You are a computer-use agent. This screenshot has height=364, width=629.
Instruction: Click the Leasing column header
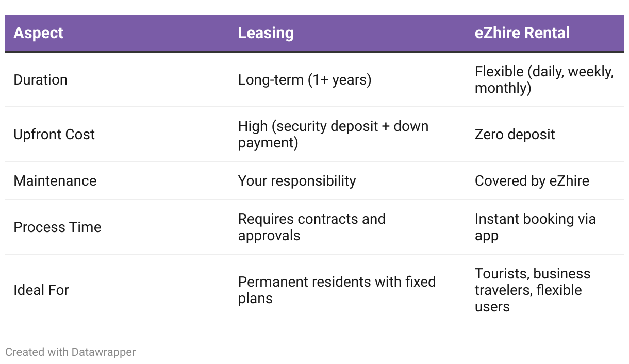point(266,33)
